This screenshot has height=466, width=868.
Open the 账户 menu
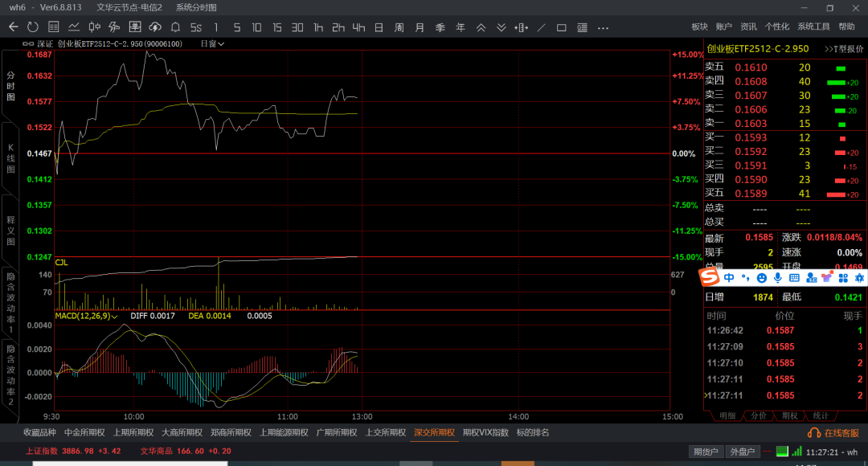click(724, 27)
